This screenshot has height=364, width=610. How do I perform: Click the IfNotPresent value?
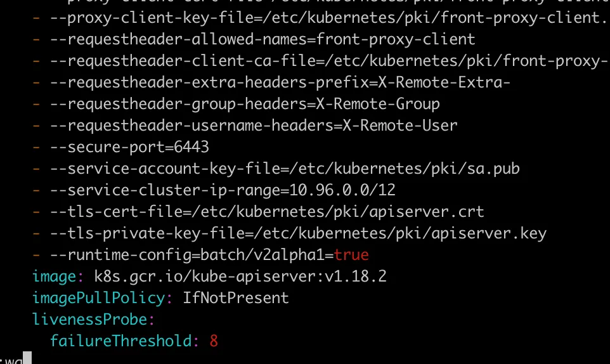pos(236,298)
